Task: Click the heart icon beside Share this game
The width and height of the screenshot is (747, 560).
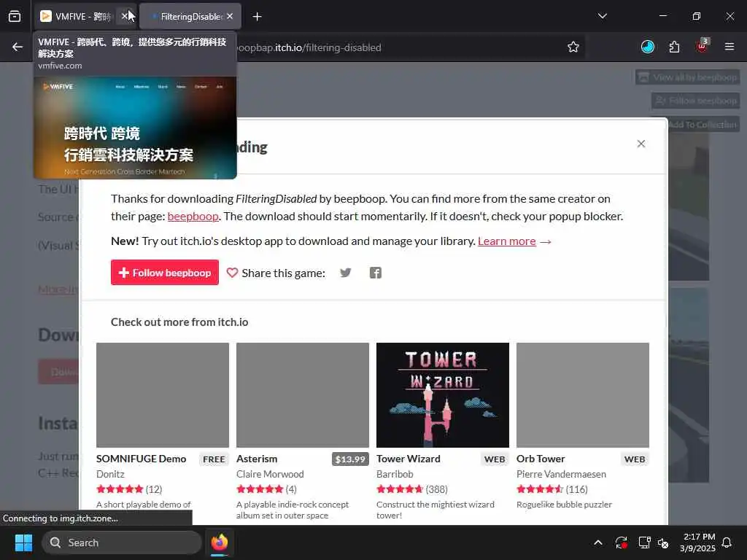Action: point(232,273)
